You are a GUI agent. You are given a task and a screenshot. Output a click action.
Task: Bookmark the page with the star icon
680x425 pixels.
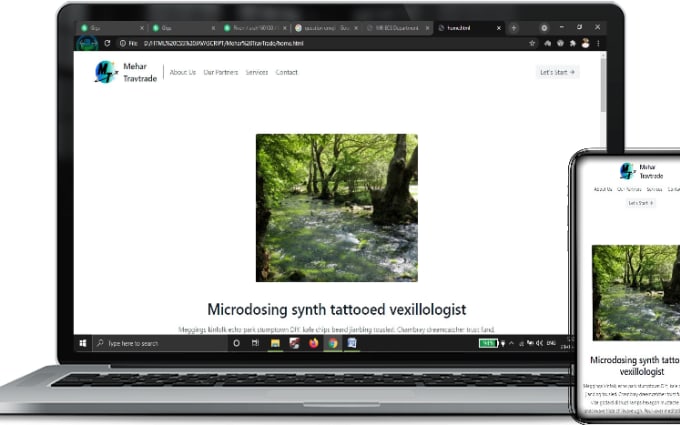(x=532, y=43)
